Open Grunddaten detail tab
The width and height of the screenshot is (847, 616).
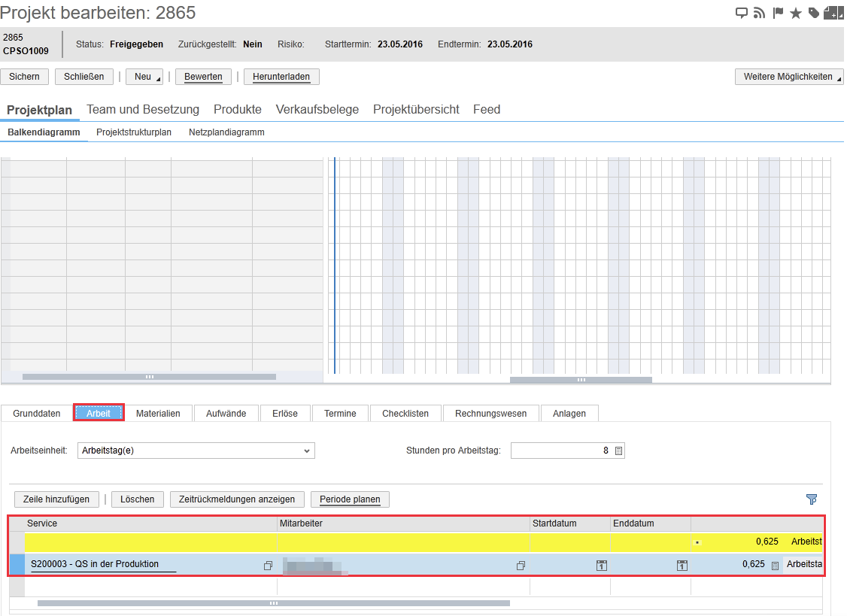click(x=37, y=414)
